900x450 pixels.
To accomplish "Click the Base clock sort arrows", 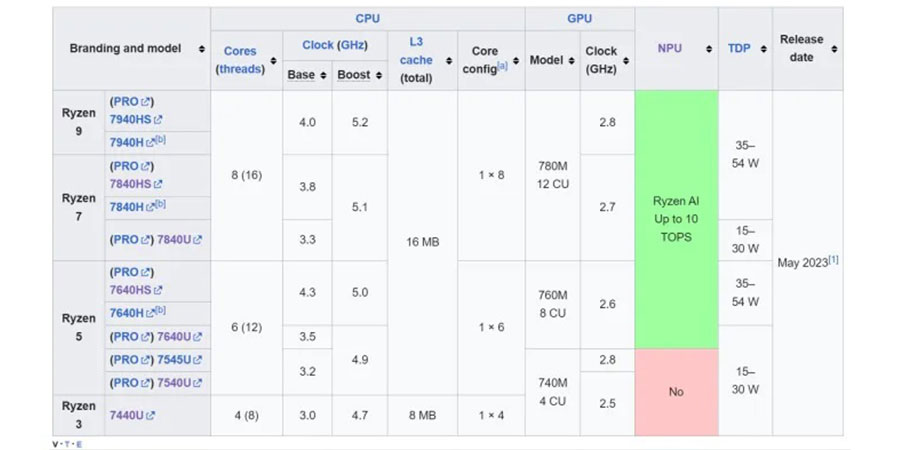I will (321, 75).
